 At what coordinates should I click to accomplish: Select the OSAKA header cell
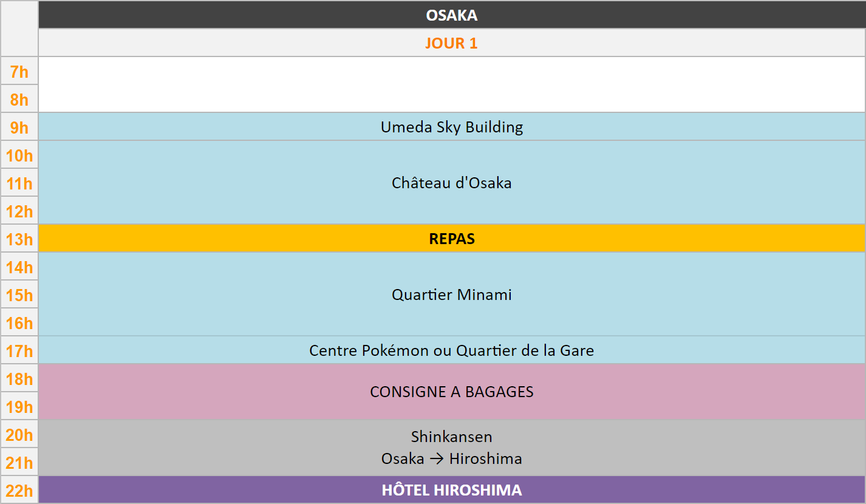point(451,15)
